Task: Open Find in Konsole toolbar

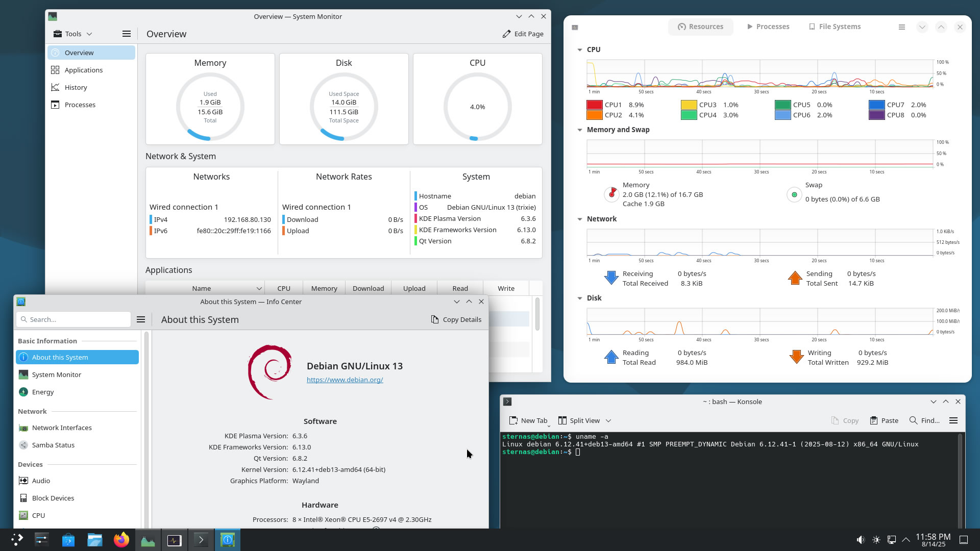Action: (x=924, y=420)
